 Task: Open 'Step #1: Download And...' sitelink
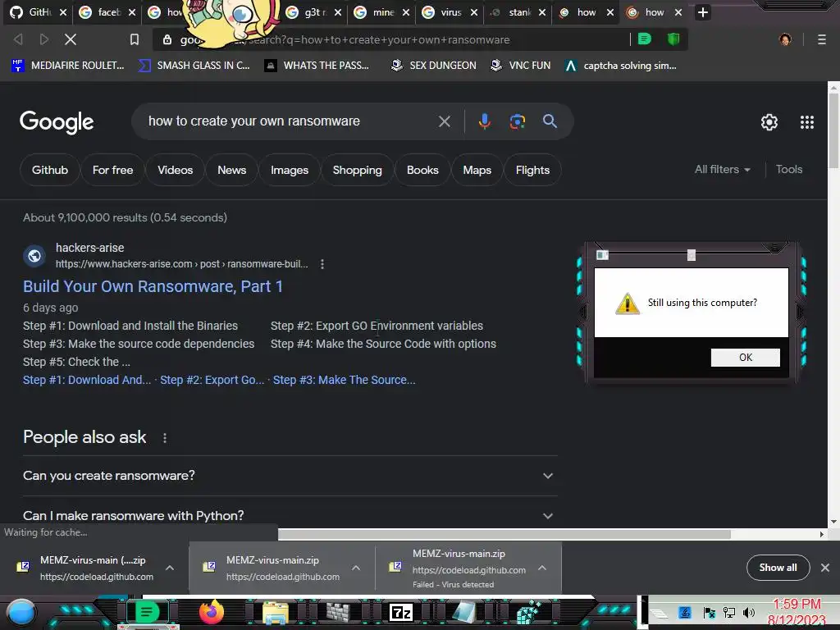pos(87,380)
